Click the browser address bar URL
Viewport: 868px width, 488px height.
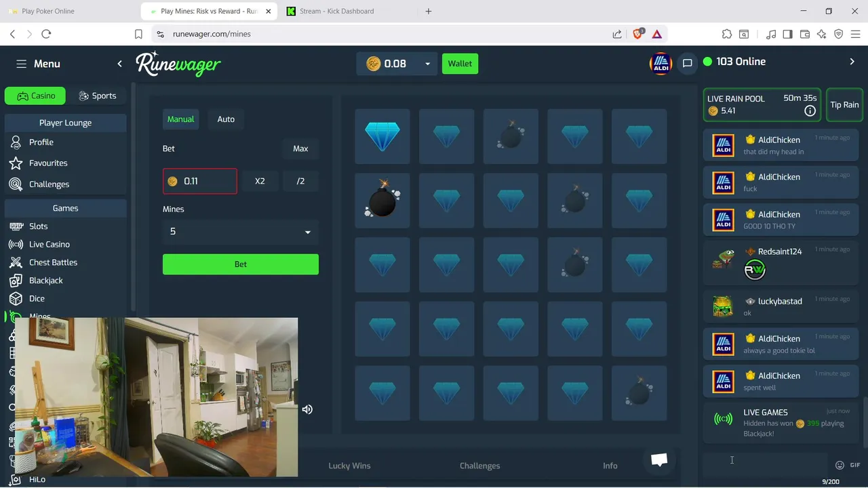pyautogui.click(x=212, y=34)
